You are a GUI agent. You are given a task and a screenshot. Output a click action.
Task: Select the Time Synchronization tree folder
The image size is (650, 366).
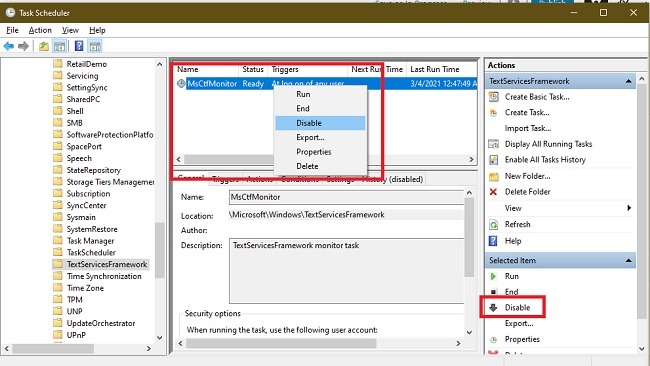pos(104,276)
